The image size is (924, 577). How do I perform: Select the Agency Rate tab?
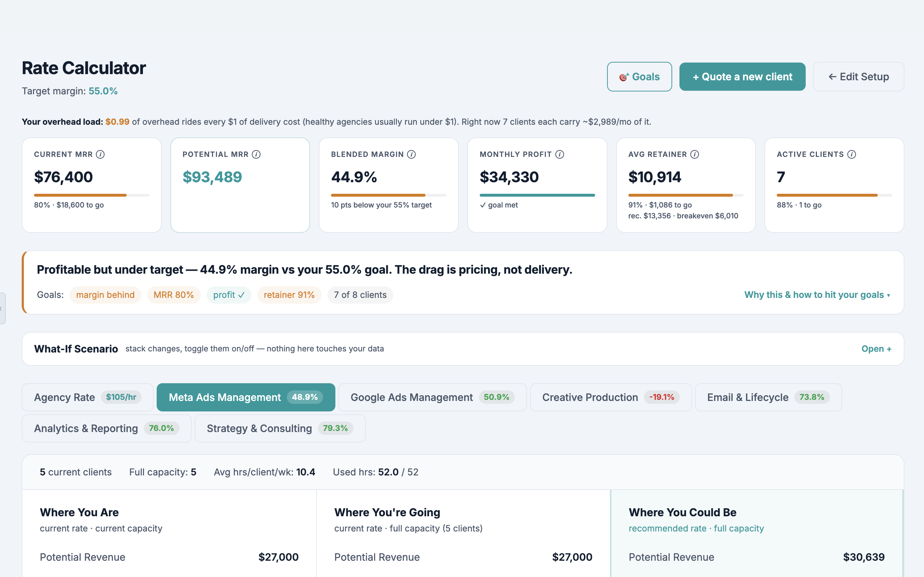(88, 397)
